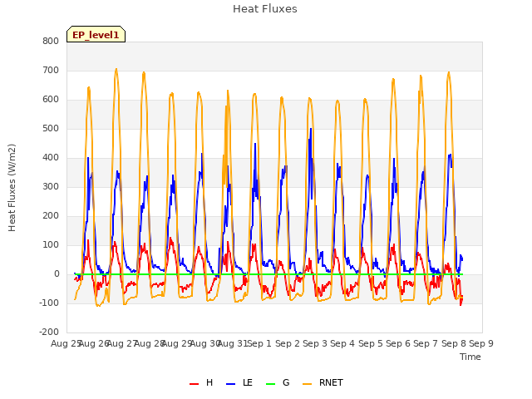Image resolution: width=532 pixels, height=399 pixels.
Task: Click the Sep 9 x-axis label
Action: coord(481,343)
